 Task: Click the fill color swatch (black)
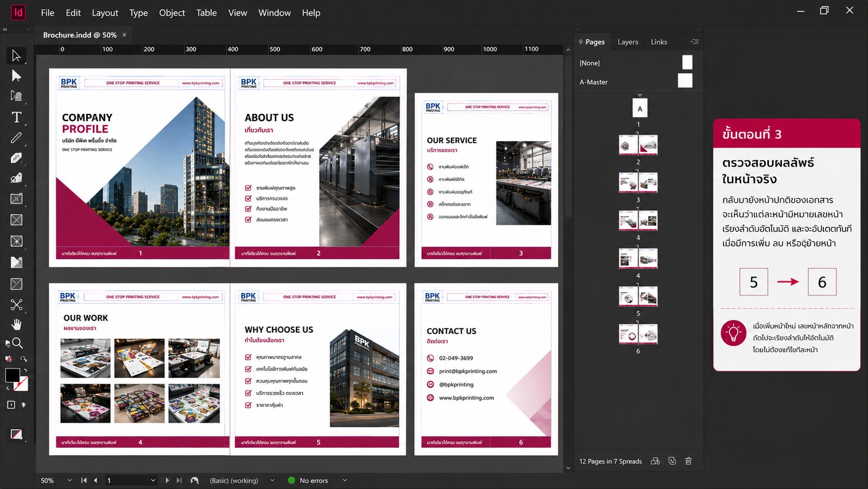point(12,375)
